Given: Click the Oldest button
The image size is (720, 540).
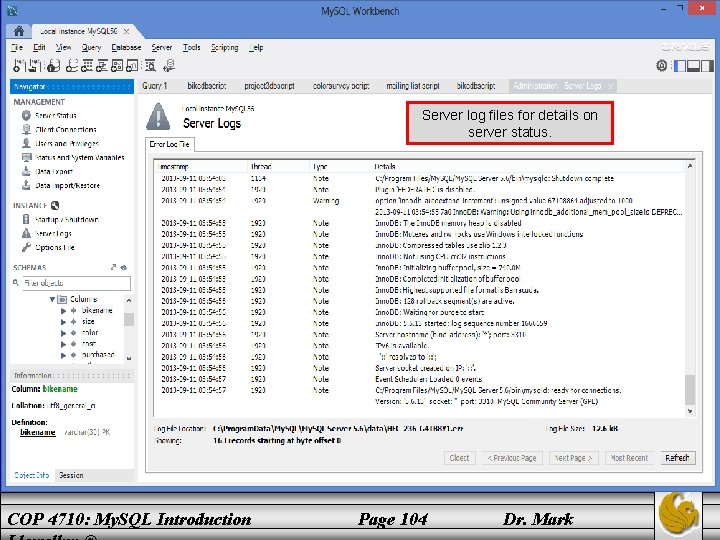Looking at the screenshot, I should (x=460, y=458).
